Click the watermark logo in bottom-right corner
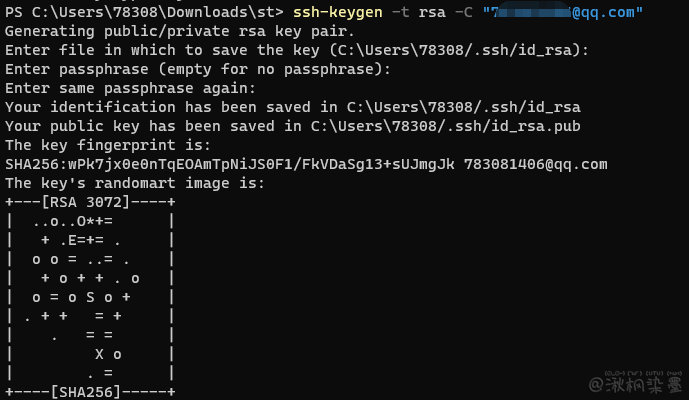Viewport: 689px width, 400px height. pos(636,382)
